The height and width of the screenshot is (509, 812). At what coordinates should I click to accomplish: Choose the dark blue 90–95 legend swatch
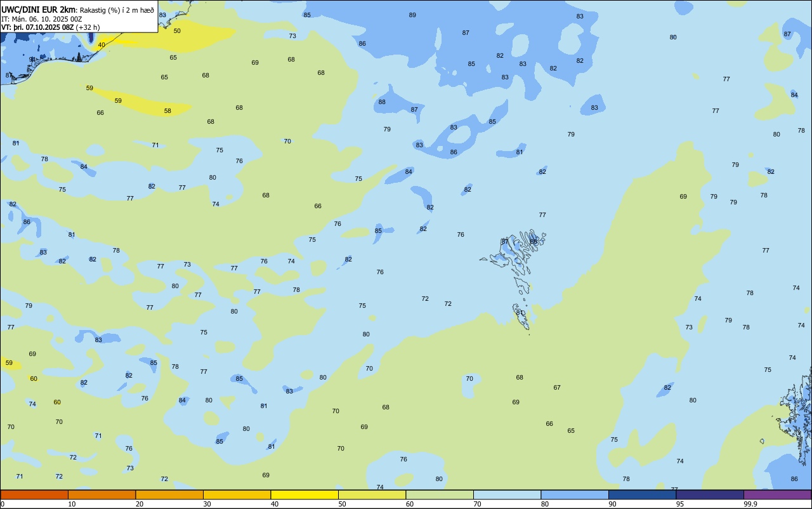coord(642,494)
